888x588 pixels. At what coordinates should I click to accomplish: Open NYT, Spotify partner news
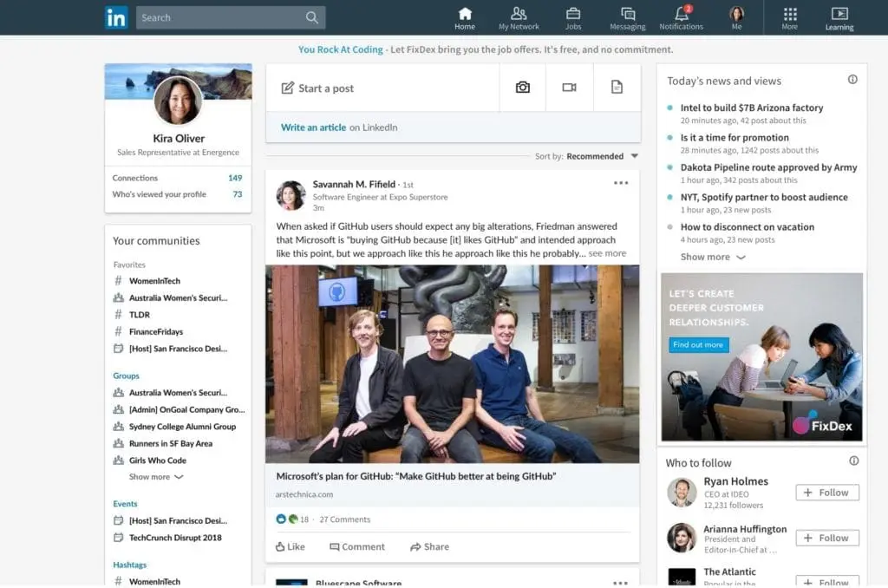click(764, 197)
